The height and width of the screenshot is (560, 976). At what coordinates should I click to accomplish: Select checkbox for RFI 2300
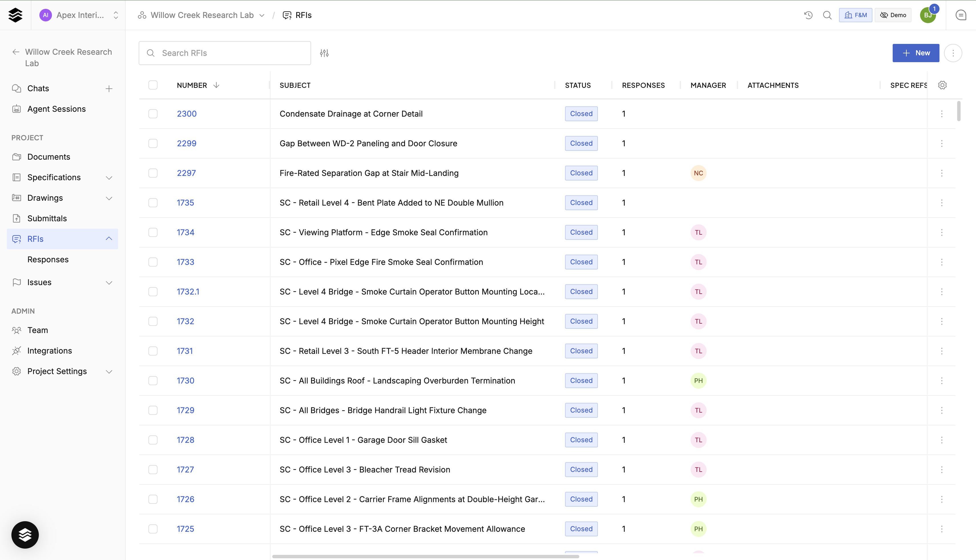pyautogui.click(x=153, y=114)
